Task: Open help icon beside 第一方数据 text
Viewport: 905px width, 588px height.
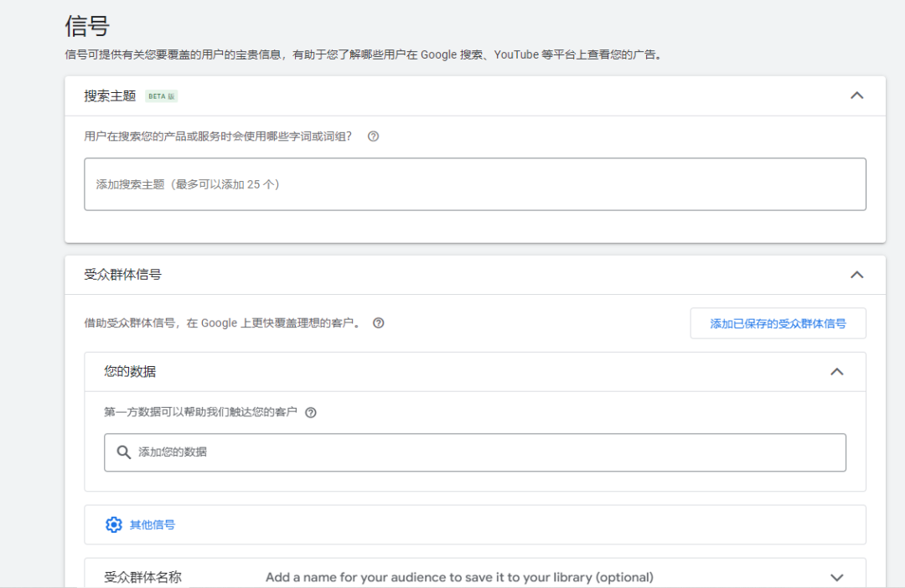Action: click(x=311, y=413)
